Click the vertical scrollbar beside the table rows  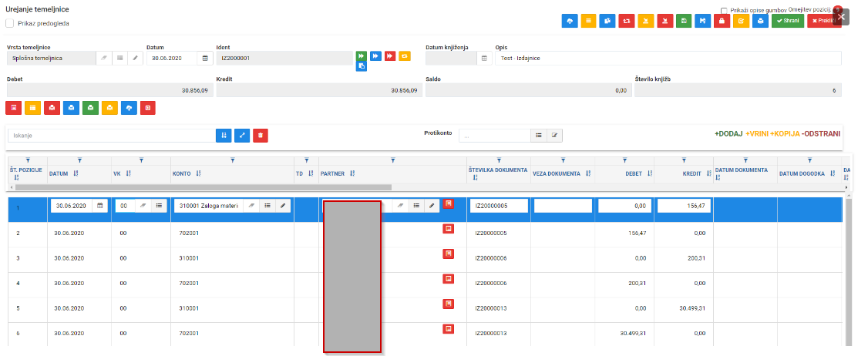849,271
